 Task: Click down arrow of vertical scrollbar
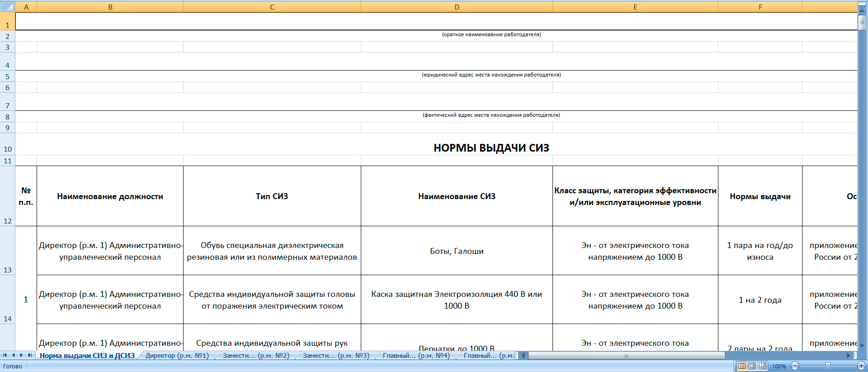(862, 346)
